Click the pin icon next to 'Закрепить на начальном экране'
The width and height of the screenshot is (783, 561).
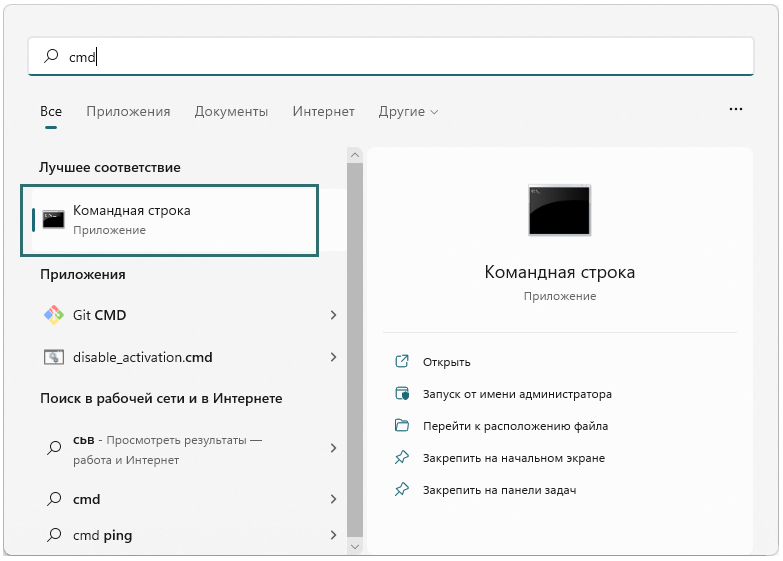tap(402, 458)
